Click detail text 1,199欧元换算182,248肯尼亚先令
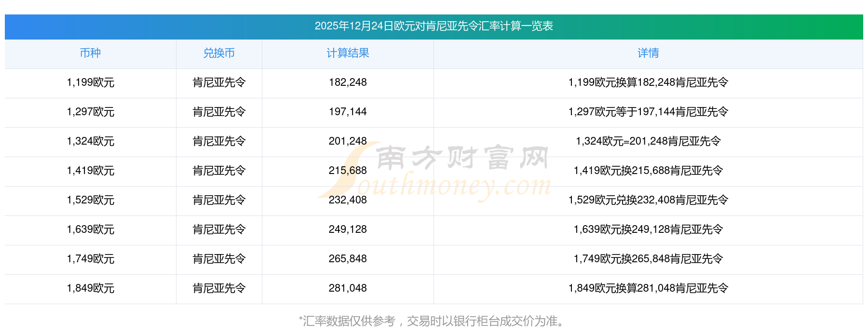This screenshot has width=868, height=336. click(648, 82)
